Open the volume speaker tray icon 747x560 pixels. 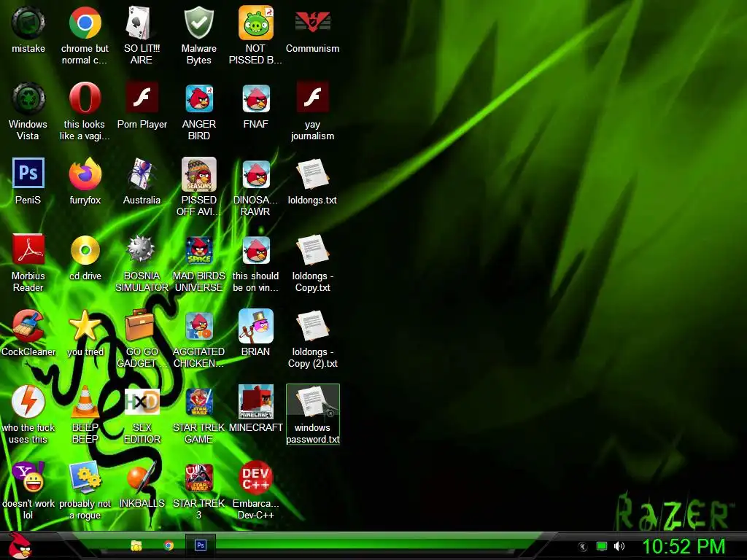coord(619,546)
